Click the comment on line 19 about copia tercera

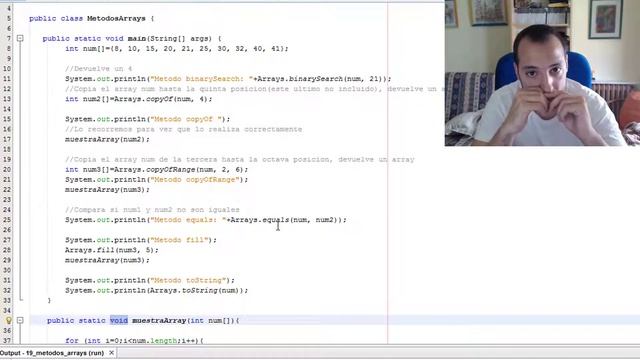(240, 160)
